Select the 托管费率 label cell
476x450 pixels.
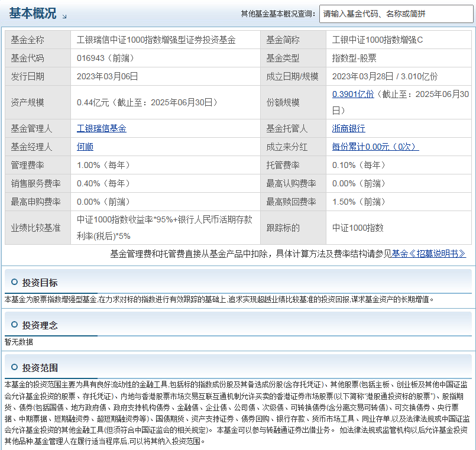point(293,165)
